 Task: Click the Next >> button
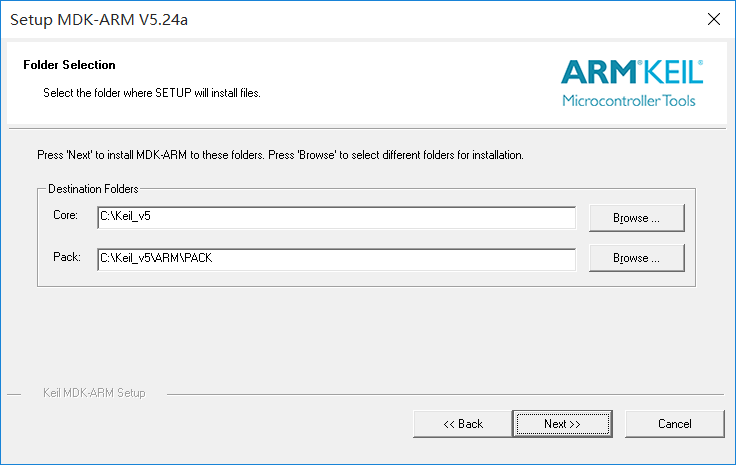tap(562, 424)
